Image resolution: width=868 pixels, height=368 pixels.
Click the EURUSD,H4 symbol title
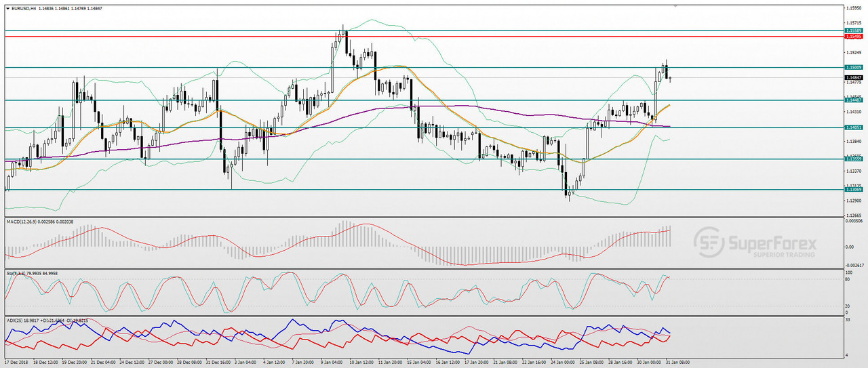pyautogui.click(x=23, y=8)
